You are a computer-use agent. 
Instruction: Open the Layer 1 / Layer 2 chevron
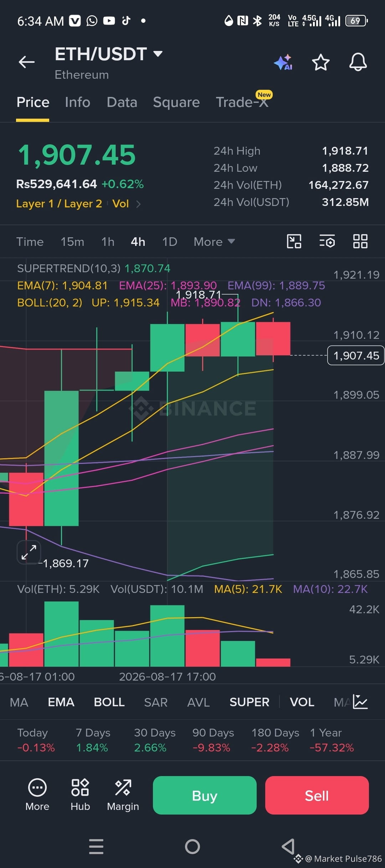click(x=138, y=204)
